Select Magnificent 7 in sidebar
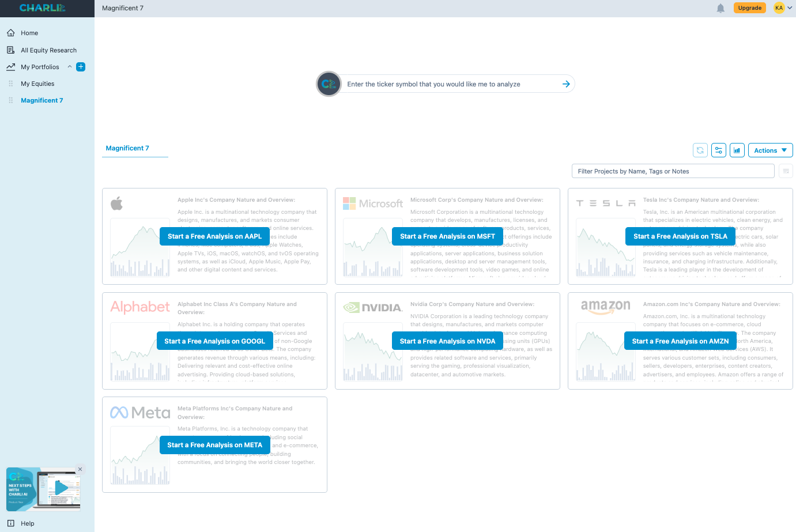The image size is (796, 532). (x=42, y=100)
